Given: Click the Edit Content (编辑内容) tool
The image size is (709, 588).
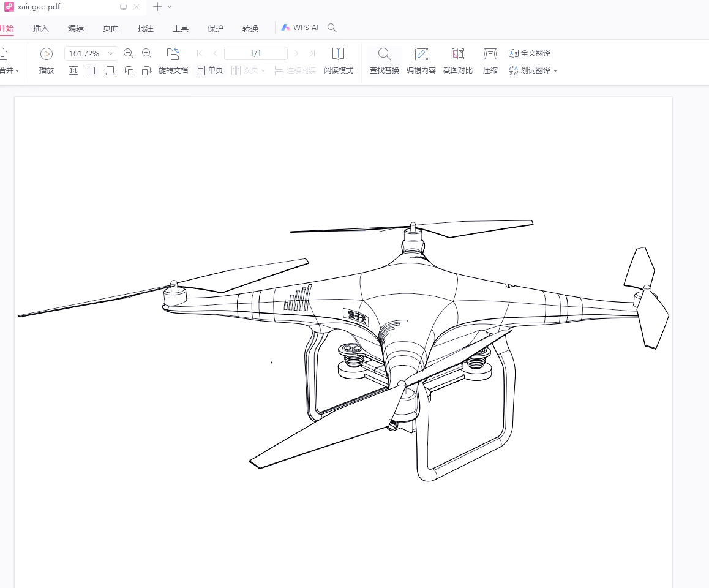Looking at the screenshot, I should [x=421, y=54].
